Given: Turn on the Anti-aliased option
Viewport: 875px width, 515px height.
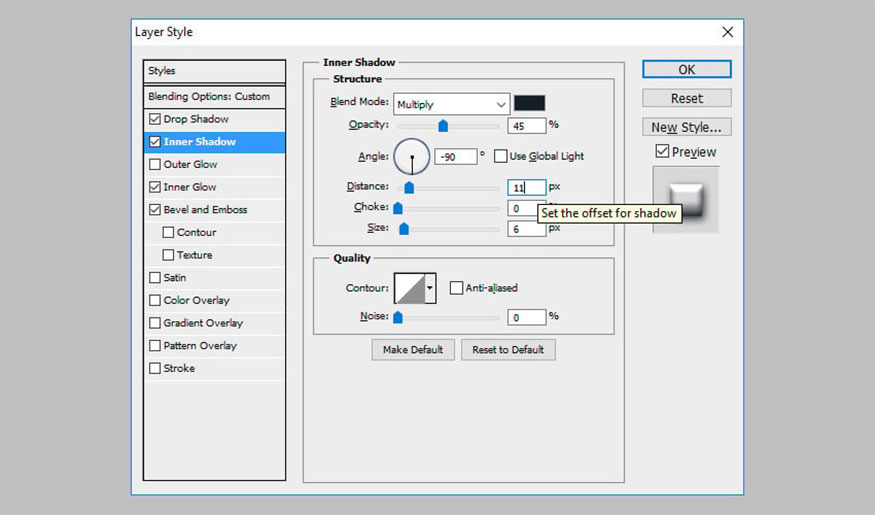Looking at the screenshot, I should tap(457, 289).
